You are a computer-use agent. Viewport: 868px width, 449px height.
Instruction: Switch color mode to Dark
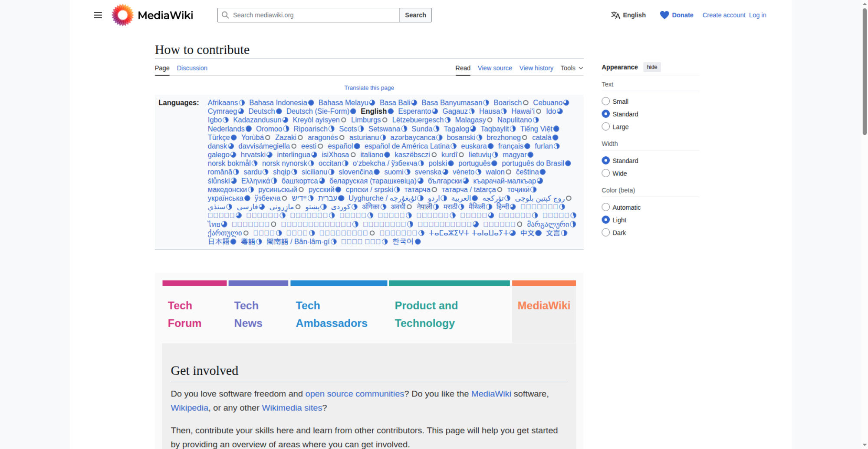coord(605,232)
